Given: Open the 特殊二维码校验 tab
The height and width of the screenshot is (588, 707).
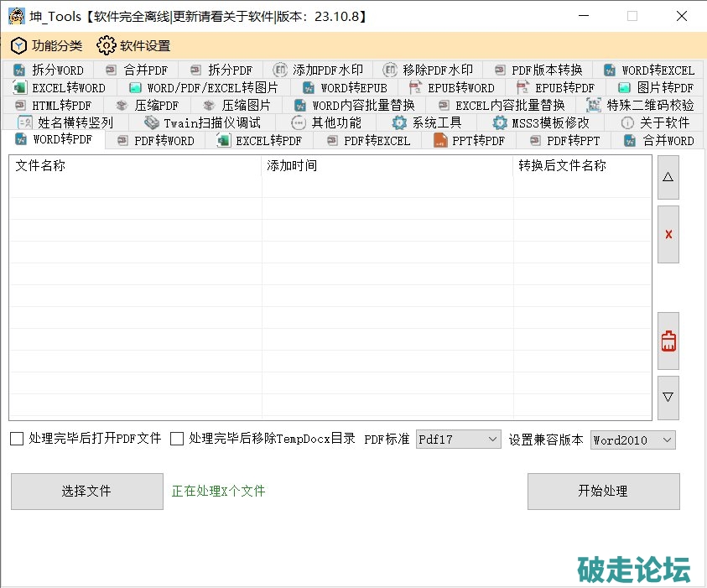Looking at the screenshot, I should 641,105.
